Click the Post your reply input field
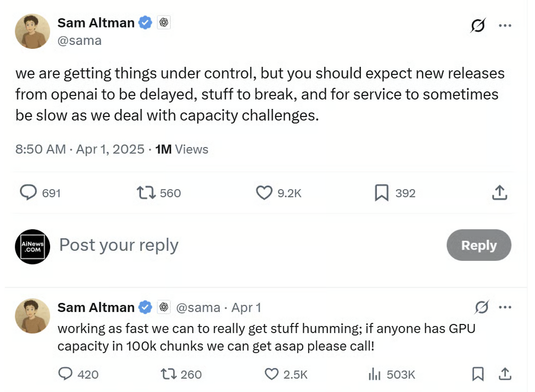This screenshot has width=535, height=392. [118, 245]
